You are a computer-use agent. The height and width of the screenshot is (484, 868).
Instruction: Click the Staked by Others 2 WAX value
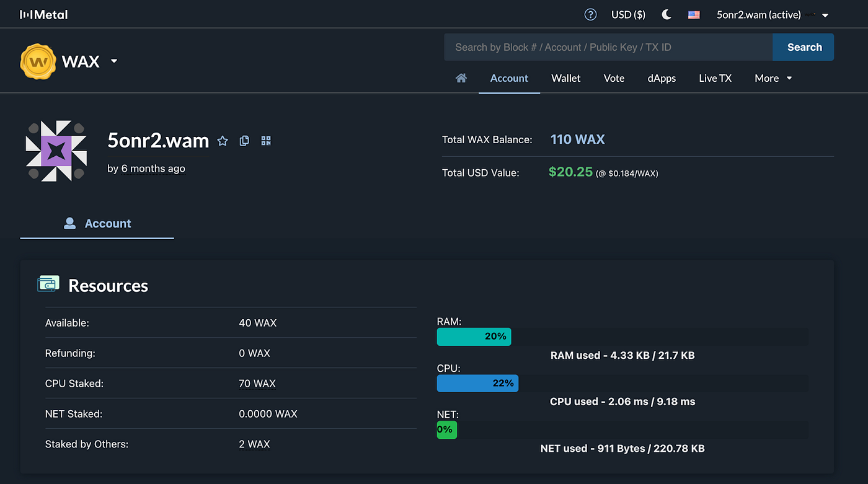pyautogui.click(x=254, y=444)
